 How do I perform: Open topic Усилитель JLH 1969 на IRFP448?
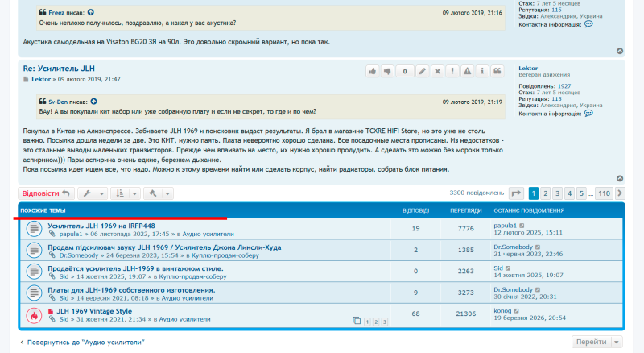coord(101,226)
